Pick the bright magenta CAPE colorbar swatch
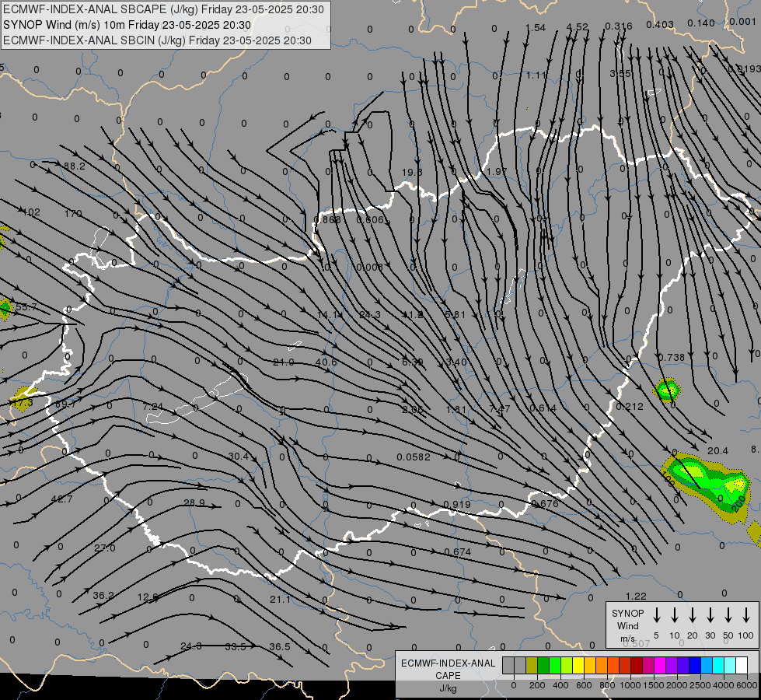 click(660, 665)
